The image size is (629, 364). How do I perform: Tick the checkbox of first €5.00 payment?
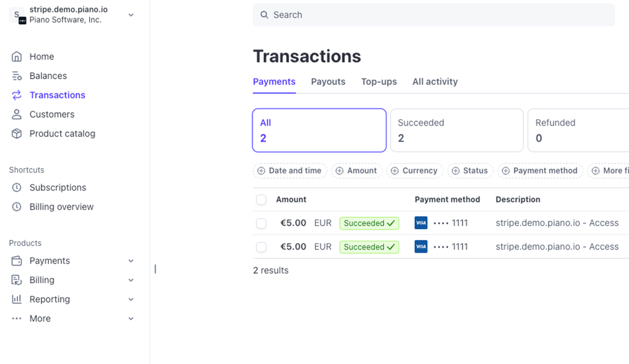(261, 223)
